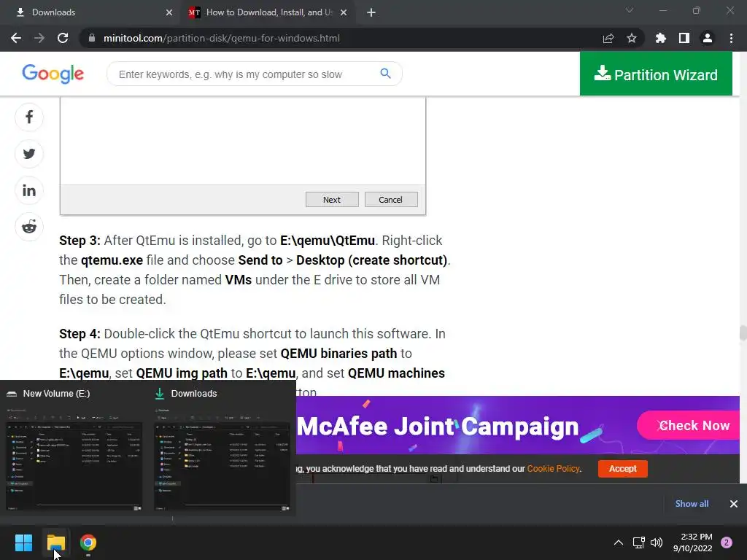Image resolution: width=747 pixels, height=560 pixels.
Task: Open the Chrome three-dot menu
Action: [731, 38]
